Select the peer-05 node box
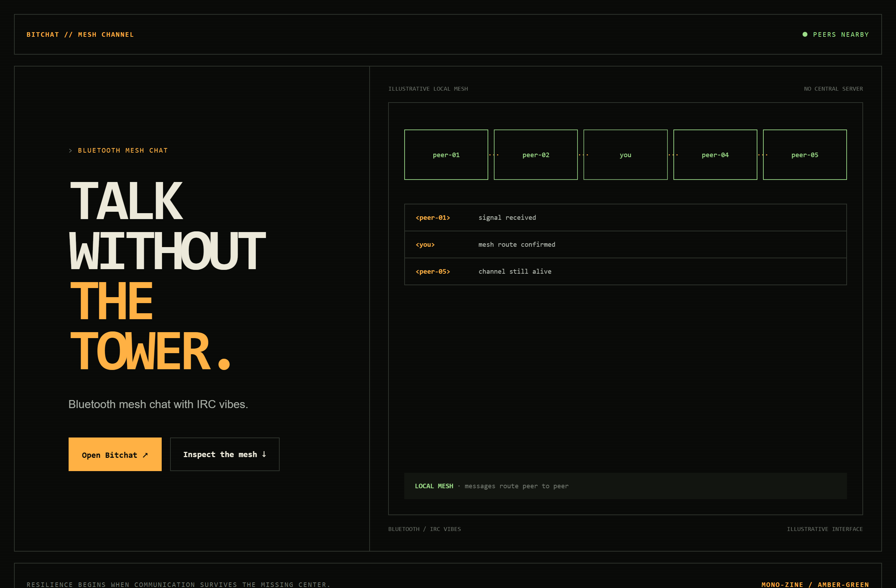Viewport: 896px width, 588px height. point(805,155)
